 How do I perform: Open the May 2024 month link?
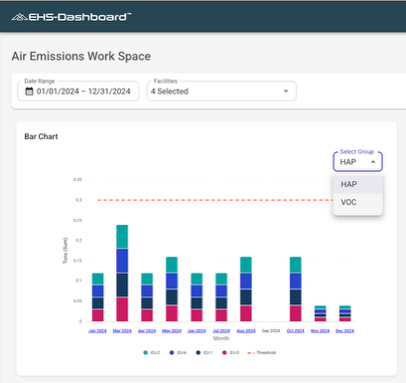pos(172,331)
